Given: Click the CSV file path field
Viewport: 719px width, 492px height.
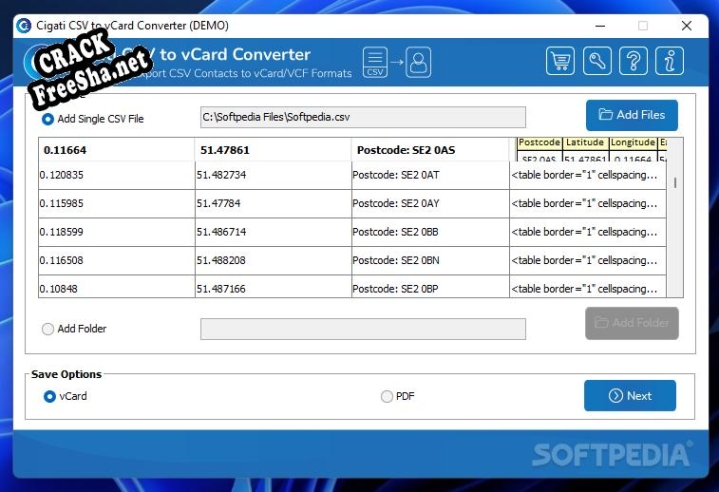Looking at the screenshot, I should [362, 118].
